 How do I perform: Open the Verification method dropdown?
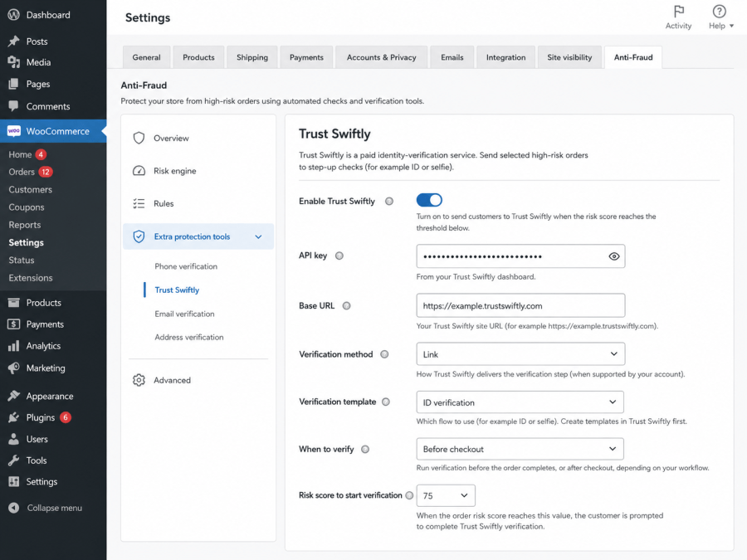[520, 354]
